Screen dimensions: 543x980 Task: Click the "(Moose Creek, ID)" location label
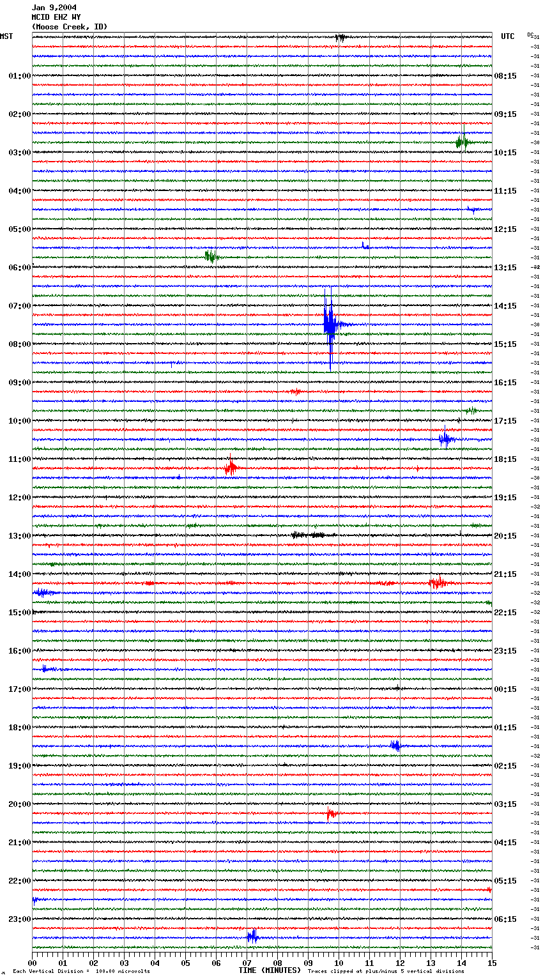pos(70,27)
